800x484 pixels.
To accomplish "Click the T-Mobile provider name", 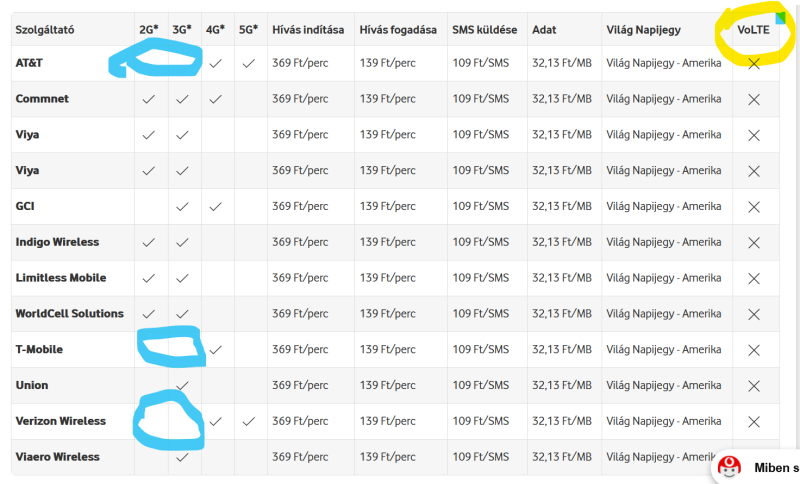I will 39,350.
